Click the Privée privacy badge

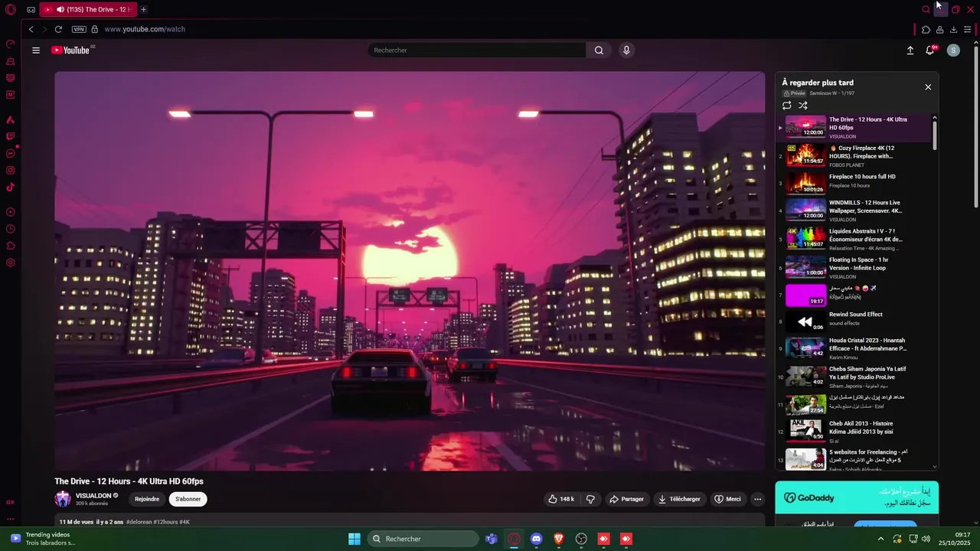[795, 93]
